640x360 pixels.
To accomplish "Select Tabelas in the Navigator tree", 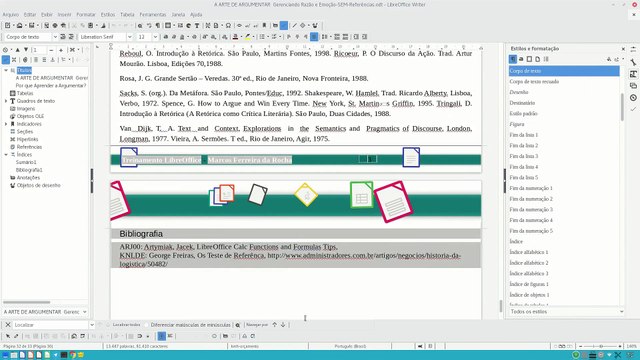I will pyautogui.click(x=24, y=93).
